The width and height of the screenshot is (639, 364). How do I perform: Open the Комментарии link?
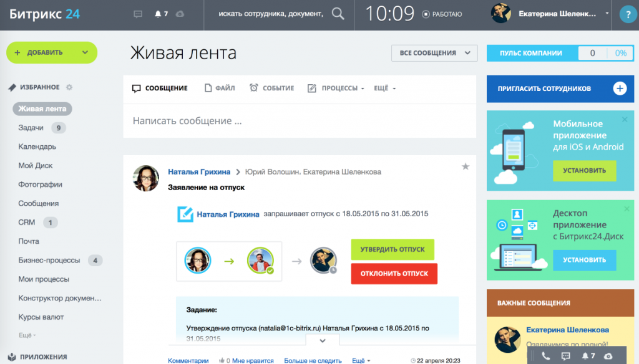pos(188,361)
